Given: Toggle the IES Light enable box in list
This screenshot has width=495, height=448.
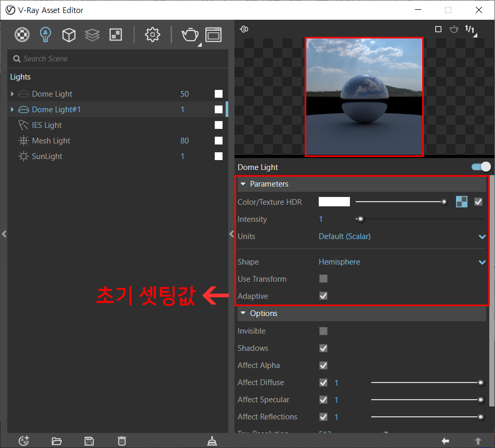Looking at the screenshot, I should (218, 125).
